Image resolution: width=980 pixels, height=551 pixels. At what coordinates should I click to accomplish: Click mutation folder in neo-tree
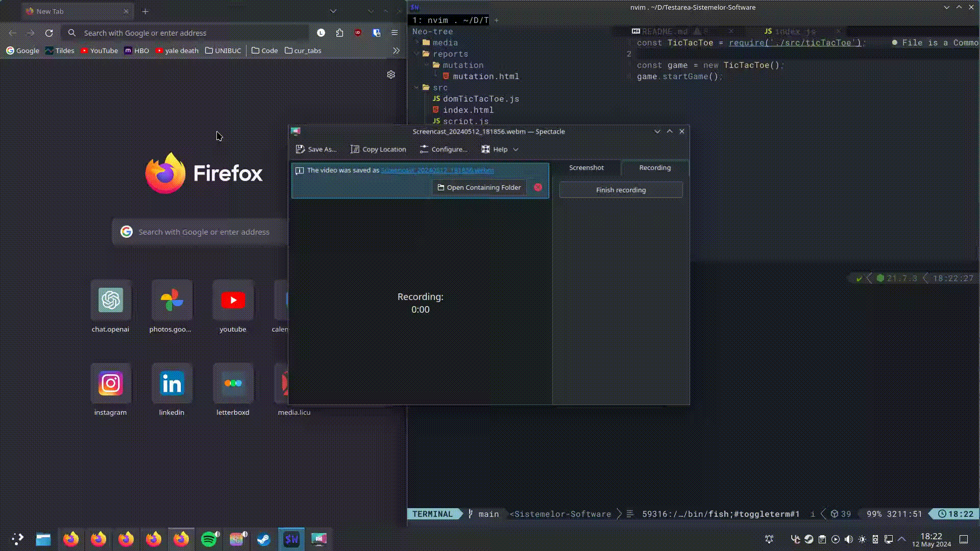click(463, 65)
